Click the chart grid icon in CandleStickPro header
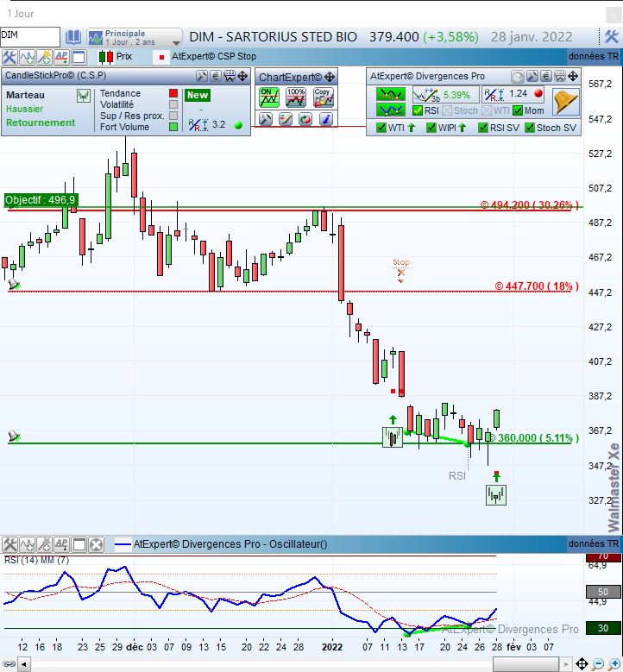The width and height of the screenshot is (623, 672). (x=230, y=76)
